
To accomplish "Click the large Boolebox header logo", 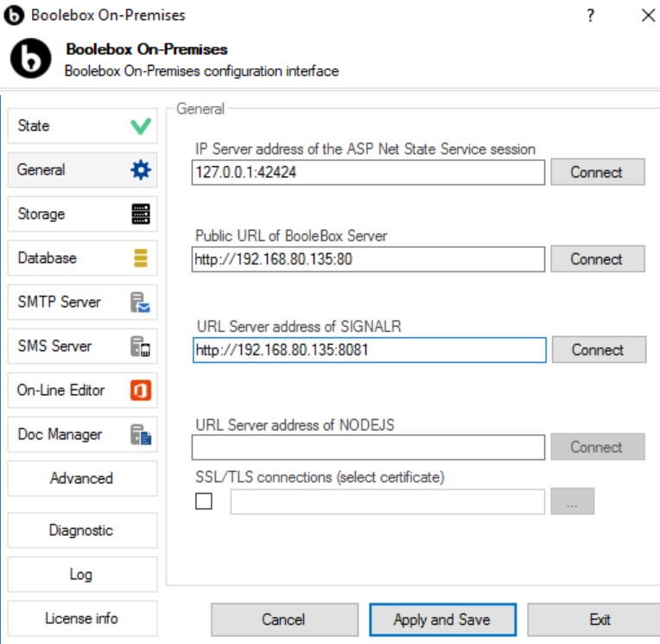I will tap(31, 58).
